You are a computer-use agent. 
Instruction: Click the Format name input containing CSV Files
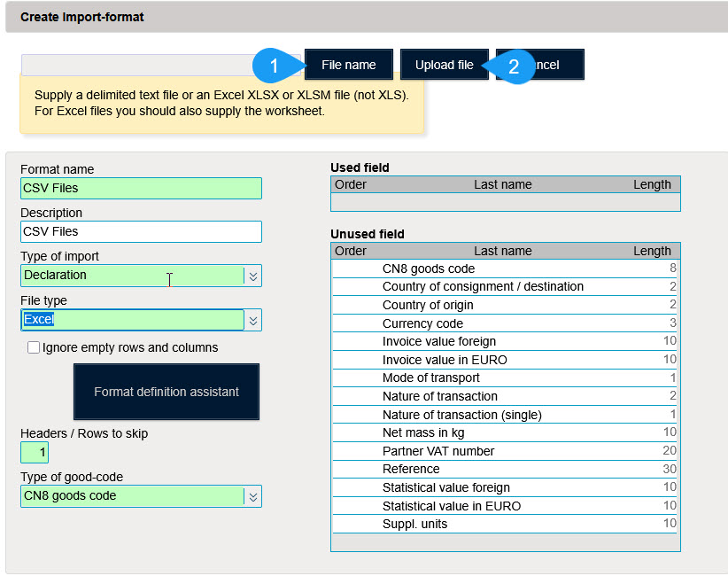[141, 188]
